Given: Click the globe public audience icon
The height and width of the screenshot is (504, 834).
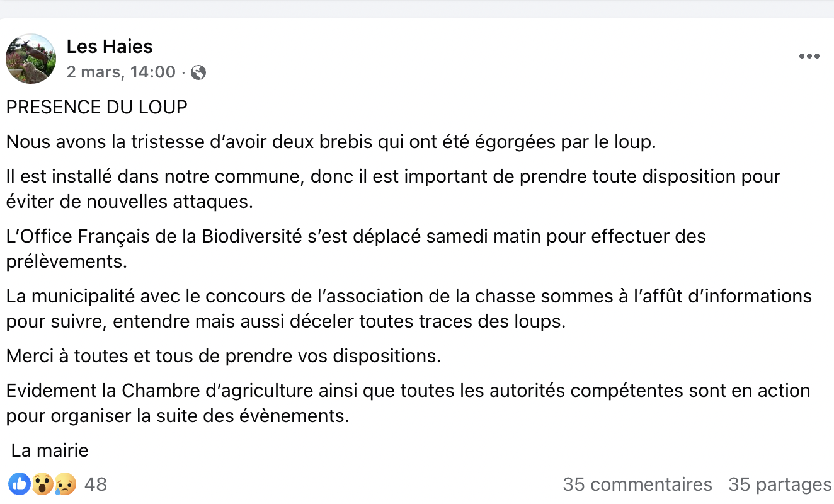Looking at the screenshot, I should [198, 73].
